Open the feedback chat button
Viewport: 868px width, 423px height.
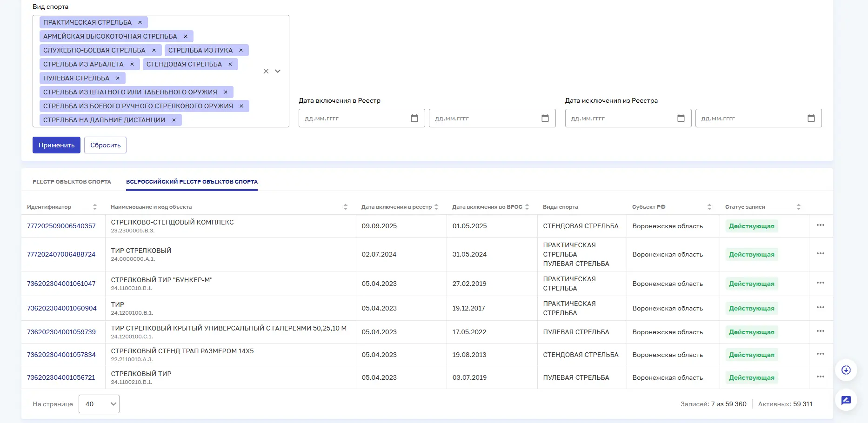(x=846, y=400)
